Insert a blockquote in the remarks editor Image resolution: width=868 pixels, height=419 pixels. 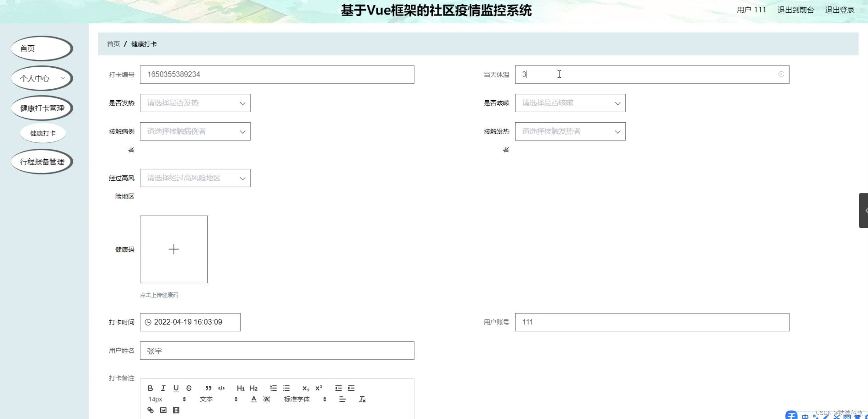(208, 388)
